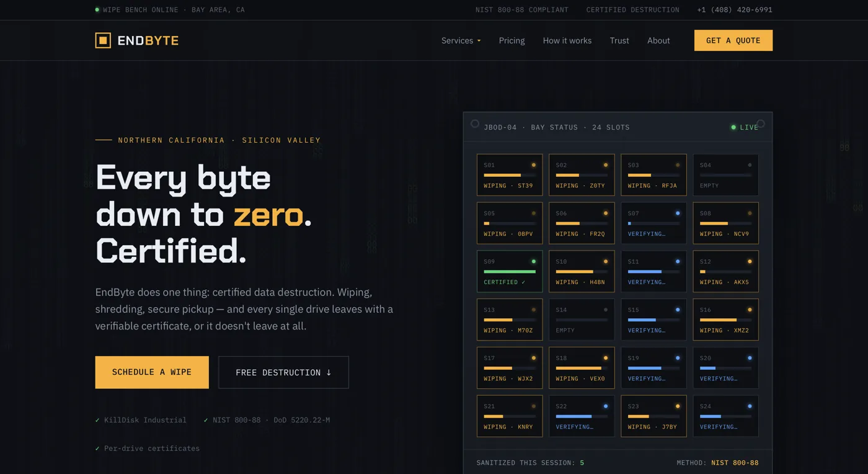Click Schedule a Wipe button

point(152,372)
